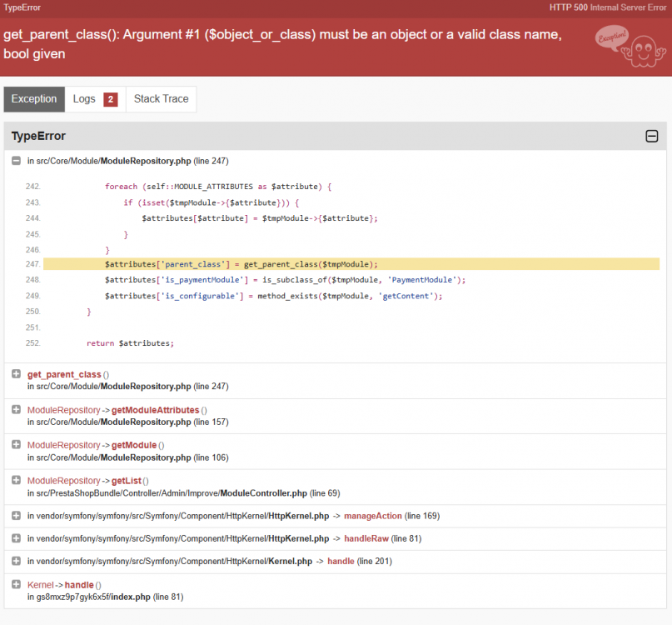The width and height of the screenshot is (672, 625).
Task: Collapse the ModuleRepository.php code excerpt
Action: tap(16, 161)
